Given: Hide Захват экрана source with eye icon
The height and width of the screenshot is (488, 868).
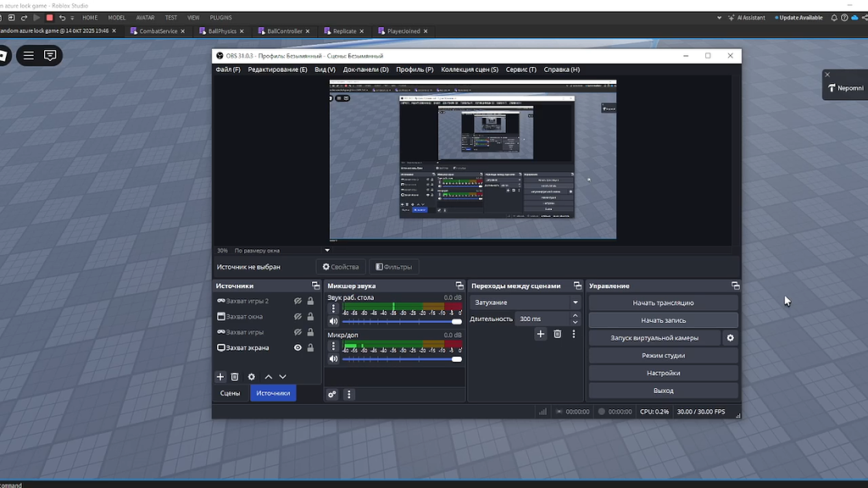Looking at the screenshot, I should pyautogui.click(x=298, y=347).
